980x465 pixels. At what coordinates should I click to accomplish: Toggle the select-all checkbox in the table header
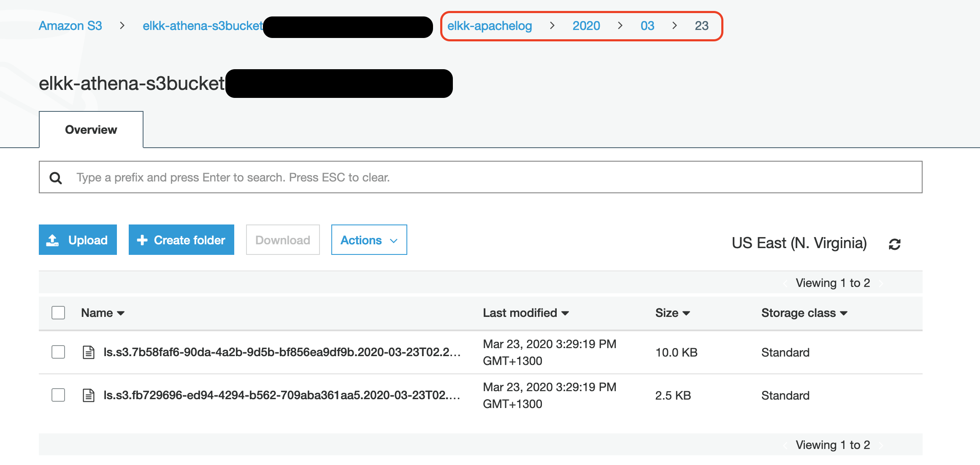coord(58,313)
